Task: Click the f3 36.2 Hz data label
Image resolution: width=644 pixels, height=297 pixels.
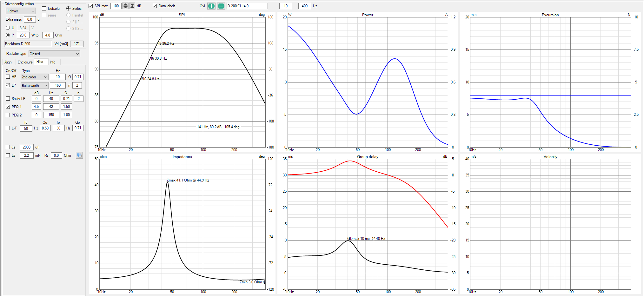Action: 166,43
